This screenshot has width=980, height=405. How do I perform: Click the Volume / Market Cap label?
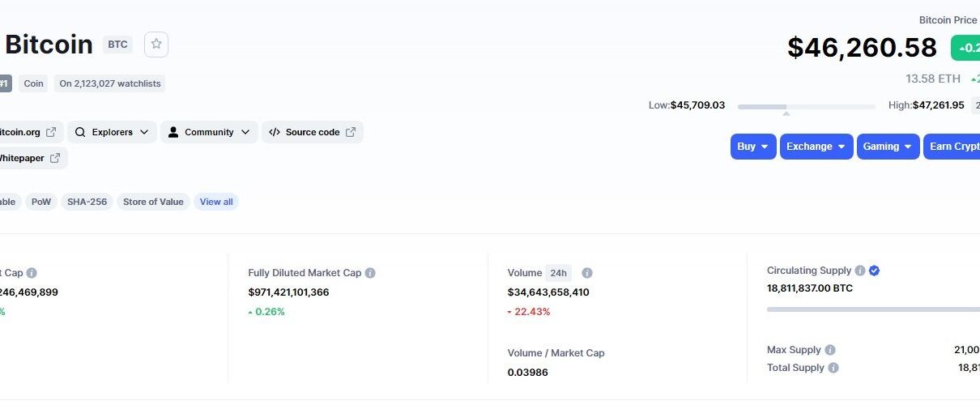pos(556,353)
